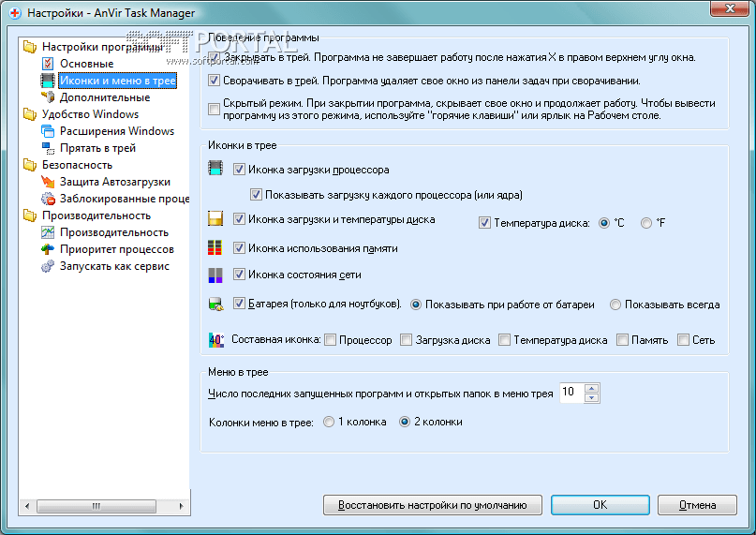
Task: Toggle Сворачивать в трей checkbox
Action: coord(215,80)
